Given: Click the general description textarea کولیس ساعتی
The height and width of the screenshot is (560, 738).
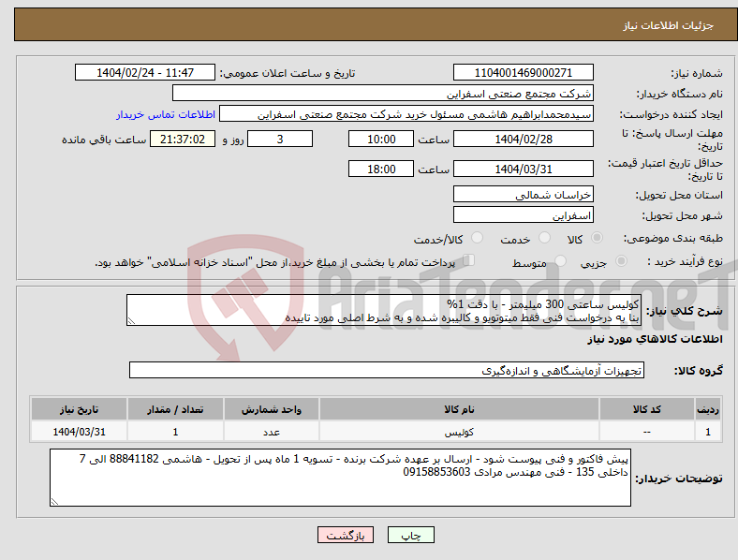Looking at the screenshot, I should click(x=384, y=310).
